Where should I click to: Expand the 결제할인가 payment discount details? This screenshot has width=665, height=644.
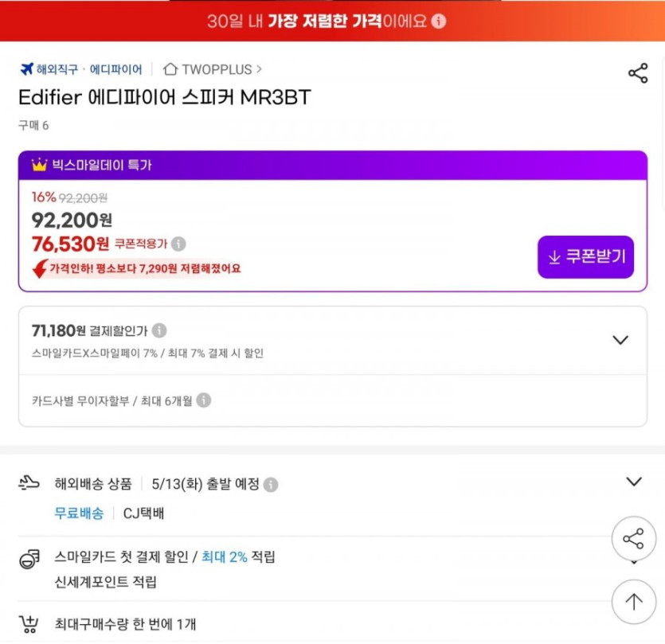pos(620,340)
